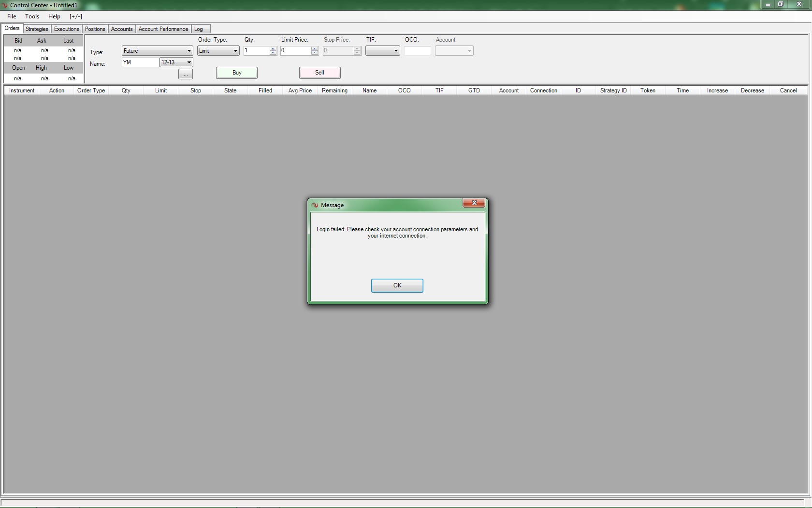Click the [+/-] menu item
This screenshot has height=508, width=812.
pyautogui.click(x=76, y=16)
